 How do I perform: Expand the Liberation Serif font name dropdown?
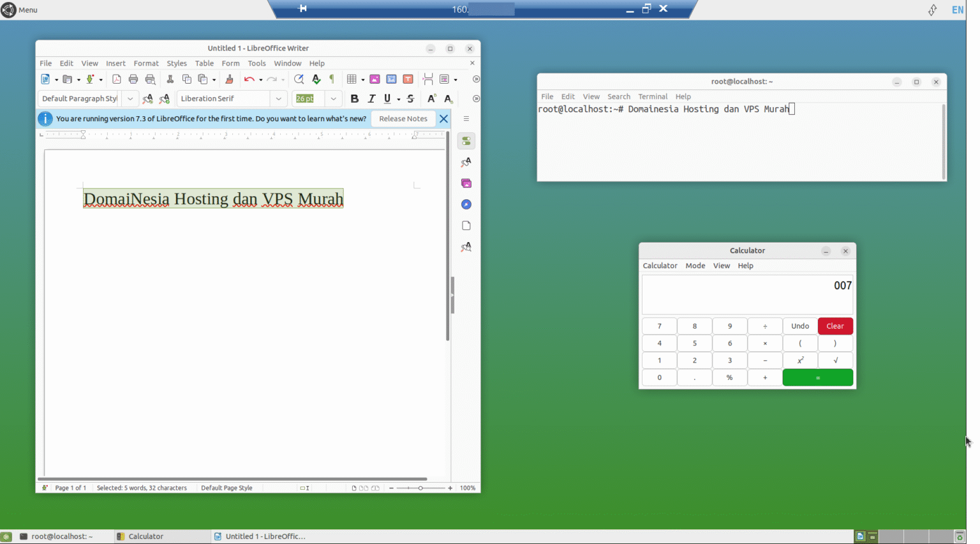click(279, 98)
